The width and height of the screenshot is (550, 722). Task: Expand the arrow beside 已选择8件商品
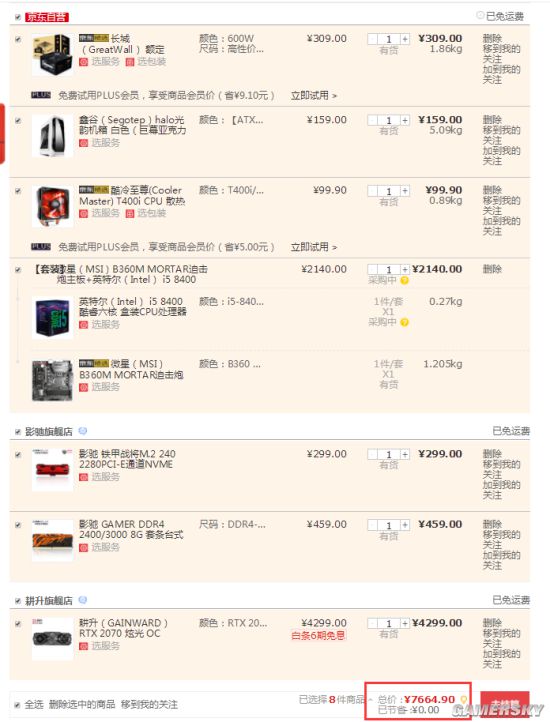(370, 700)
